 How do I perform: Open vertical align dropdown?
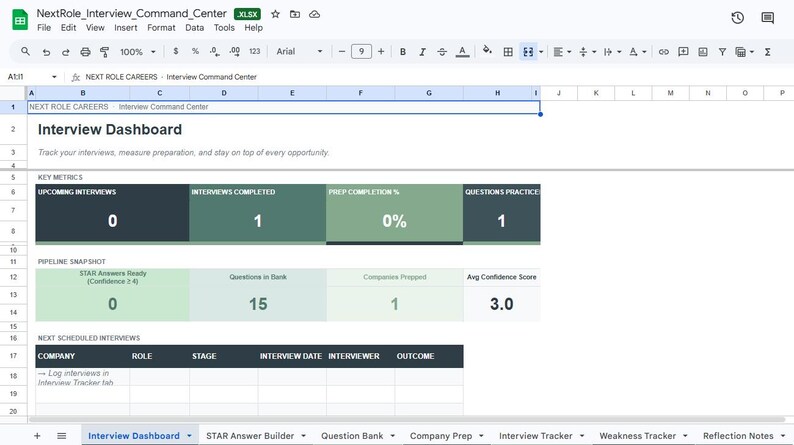point(587,52)
